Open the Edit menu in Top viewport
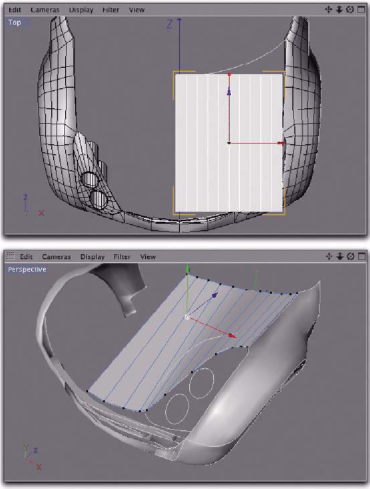 [15, 10]
